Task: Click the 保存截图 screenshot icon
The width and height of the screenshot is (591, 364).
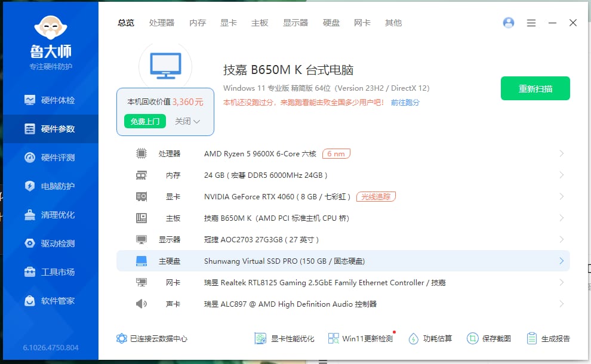Action: point(472,338)
